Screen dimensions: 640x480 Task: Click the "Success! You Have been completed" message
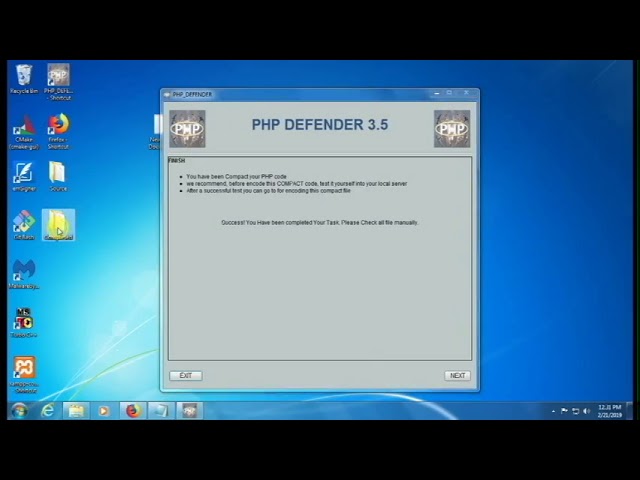(x=320, y=222)
